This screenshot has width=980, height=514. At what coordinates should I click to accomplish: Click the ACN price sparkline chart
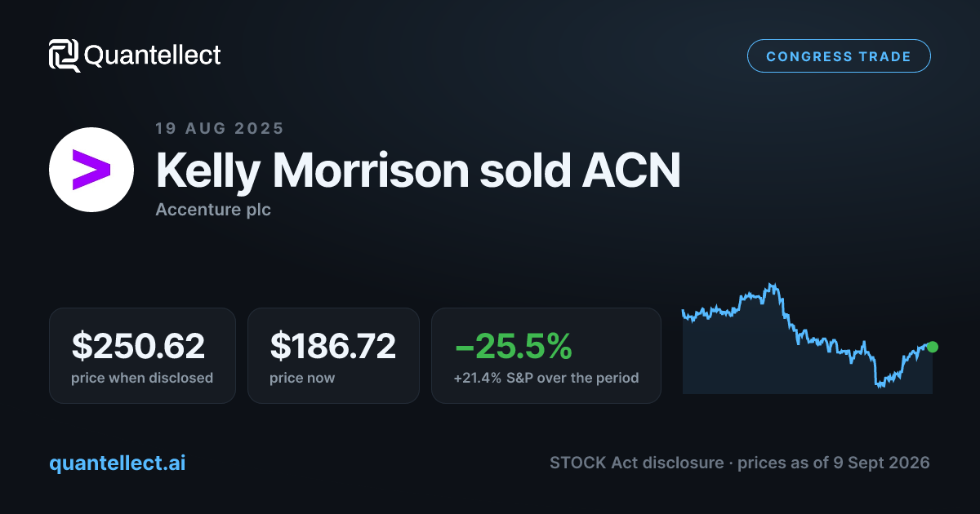click(x=808, y=339)
